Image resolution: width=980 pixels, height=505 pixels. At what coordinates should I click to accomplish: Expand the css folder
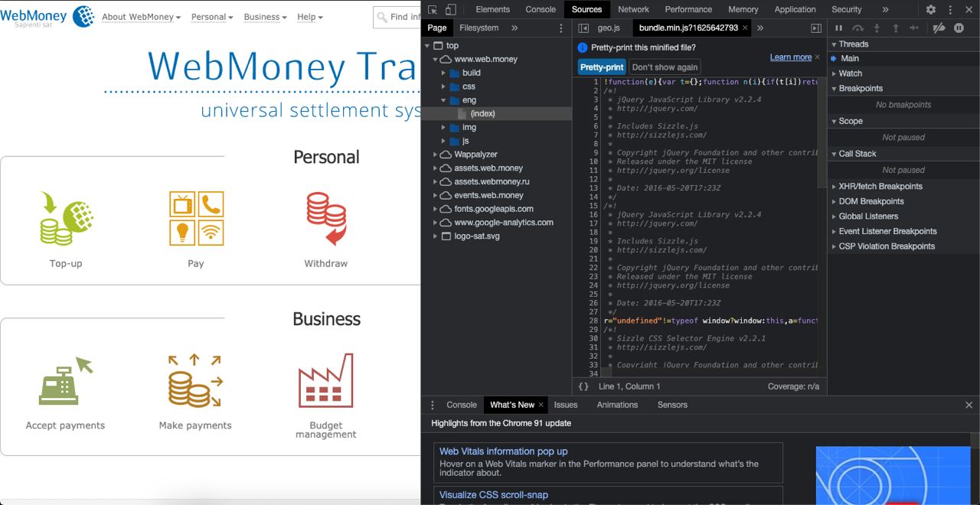click(444, 86)
